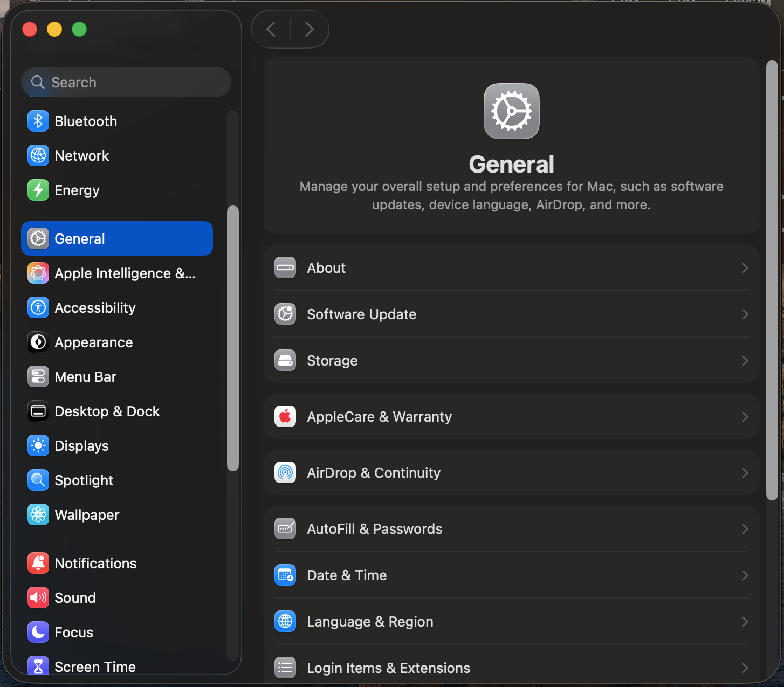Image resolution: width=784 pixels, height=687 pixels.
Task: Expand AppleCare & Warranty using its chevron
Action: (745, 417)
